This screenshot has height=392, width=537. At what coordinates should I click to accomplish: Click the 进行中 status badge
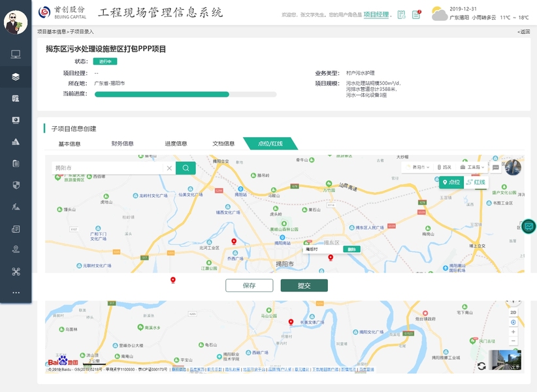tap(105, 61)
